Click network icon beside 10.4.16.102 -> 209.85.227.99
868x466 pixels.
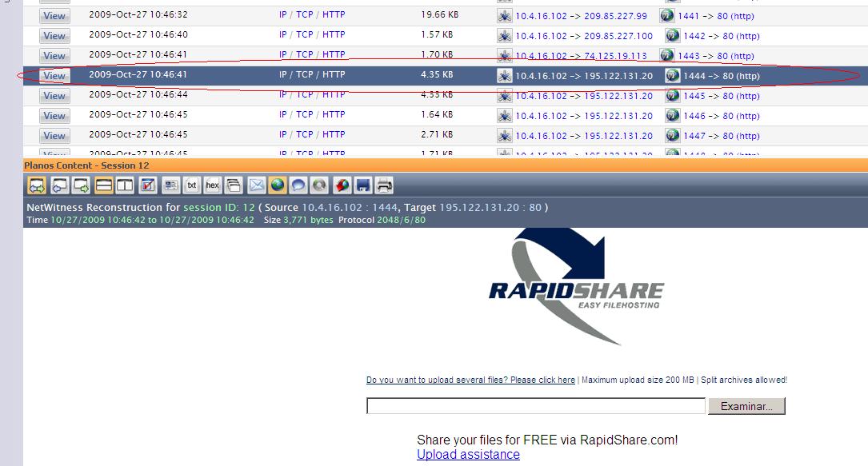pyautogui.click(x=504, y=16)
